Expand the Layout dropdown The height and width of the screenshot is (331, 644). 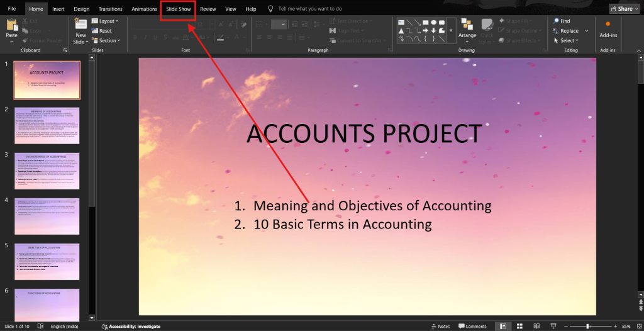pos(104,21)
